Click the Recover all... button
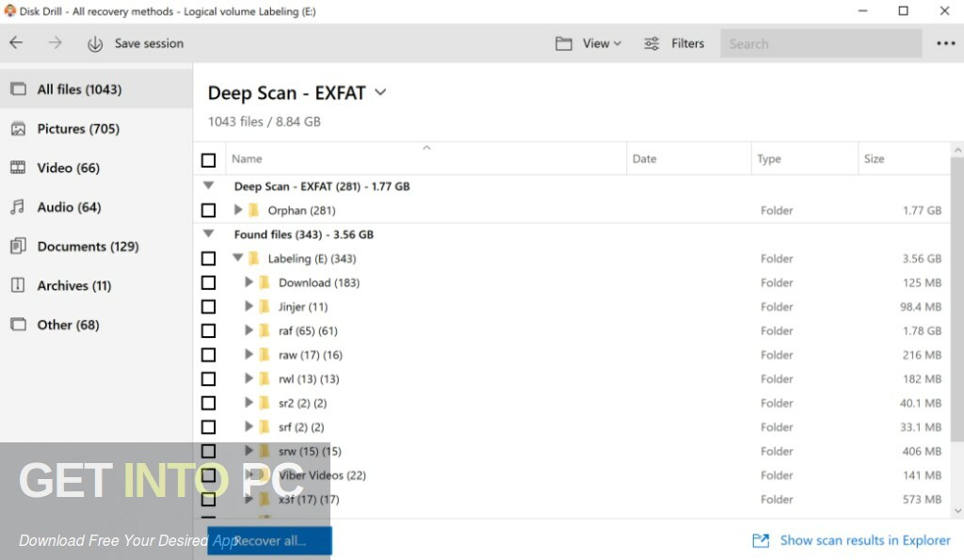The image size is (964, 560). (269, 541)
